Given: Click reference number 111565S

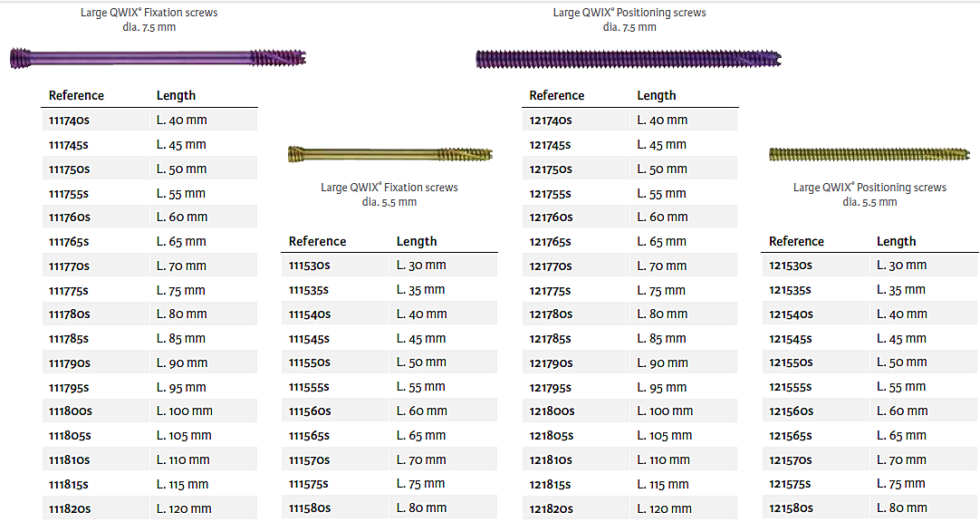Looking at the screenshot, I should coord(310,436).
